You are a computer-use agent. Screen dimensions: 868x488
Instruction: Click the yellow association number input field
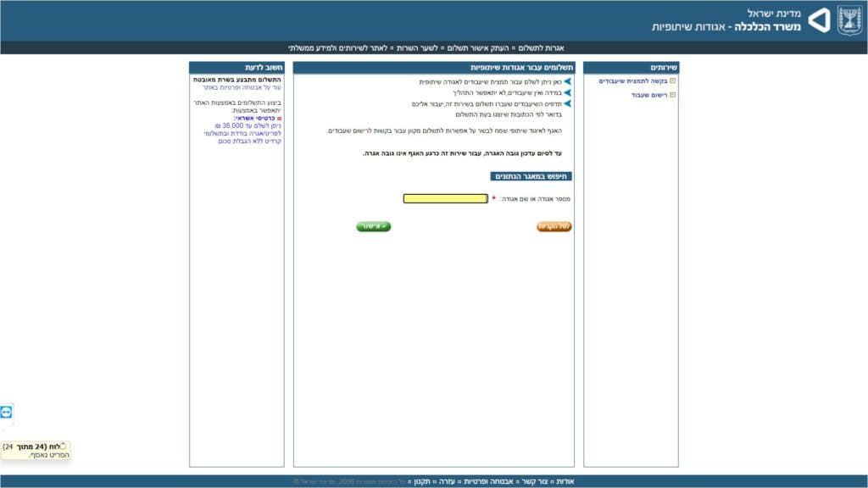(x=445, y=199)
